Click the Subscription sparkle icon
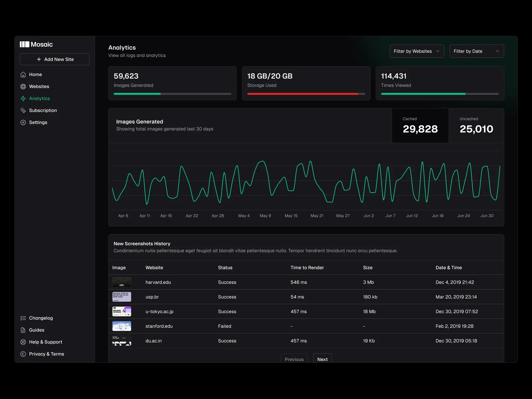The image size is (532, 399). pyautogui.click(x=23, y=110)
